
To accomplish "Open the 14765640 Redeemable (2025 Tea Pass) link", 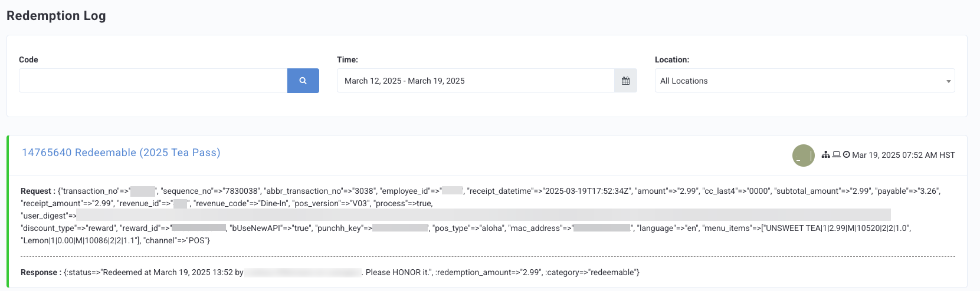I will point(121,153).
